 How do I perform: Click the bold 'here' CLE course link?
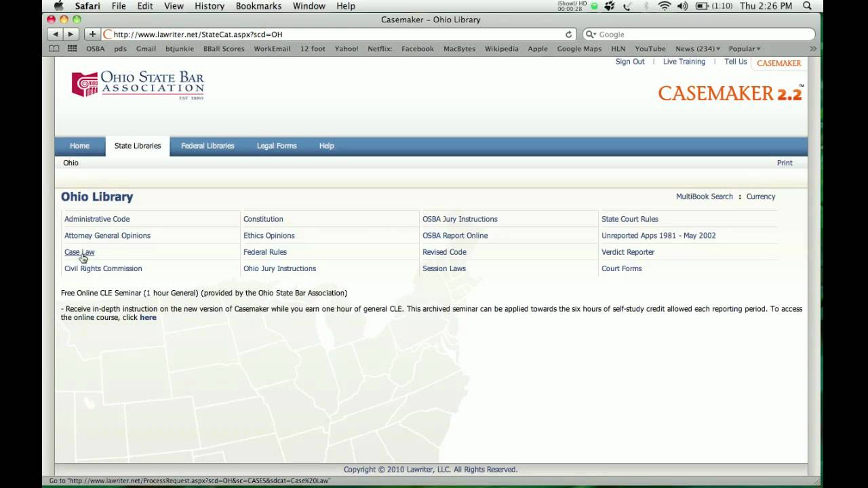tap(148, 317)
